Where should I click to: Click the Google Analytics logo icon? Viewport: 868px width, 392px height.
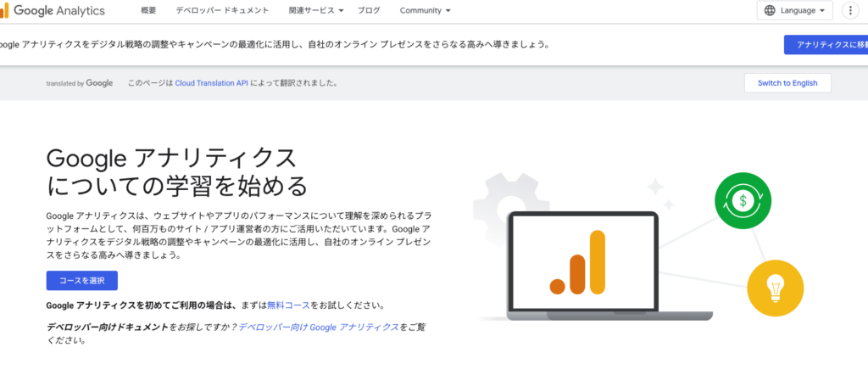pos(4,10)
